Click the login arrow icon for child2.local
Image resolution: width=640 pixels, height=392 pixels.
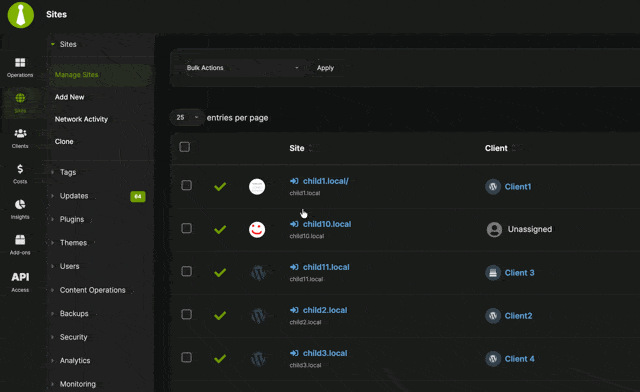pyautogui.click(x=294, y=310)
